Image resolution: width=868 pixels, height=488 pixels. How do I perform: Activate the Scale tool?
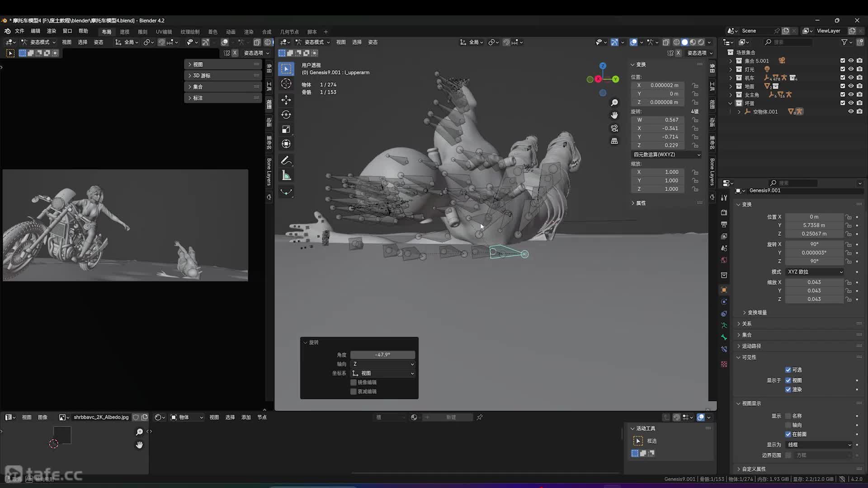286,129
